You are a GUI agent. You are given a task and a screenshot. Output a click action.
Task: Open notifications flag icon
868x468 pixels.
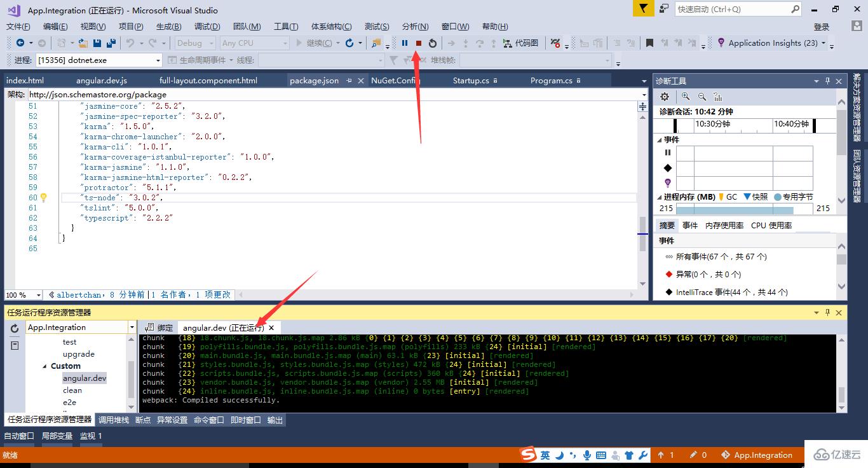click(x=644, y=8)
